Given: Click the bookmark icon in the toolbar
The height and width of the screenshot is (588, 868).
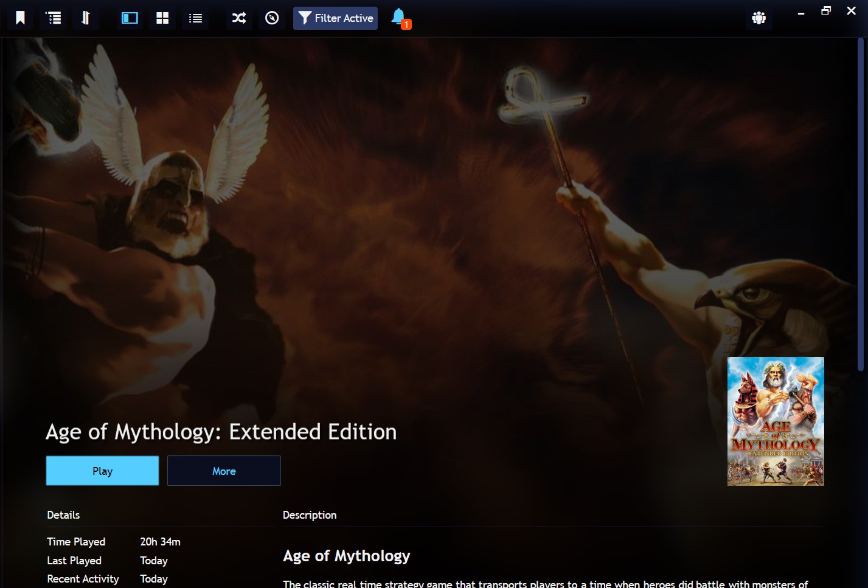Looking at the screenshot, I should pos(20,18).
